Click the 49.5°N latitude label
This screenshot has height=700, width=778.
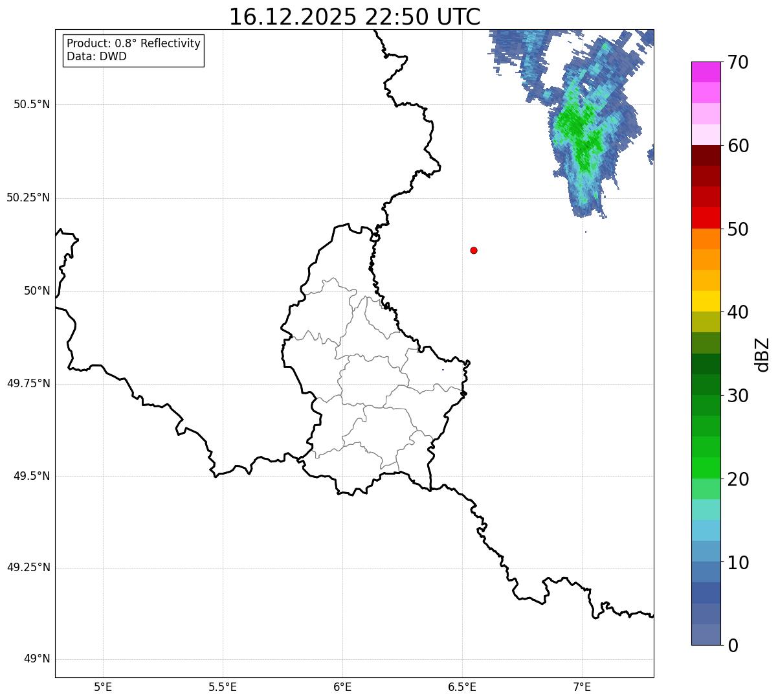[x=32, y=476]
